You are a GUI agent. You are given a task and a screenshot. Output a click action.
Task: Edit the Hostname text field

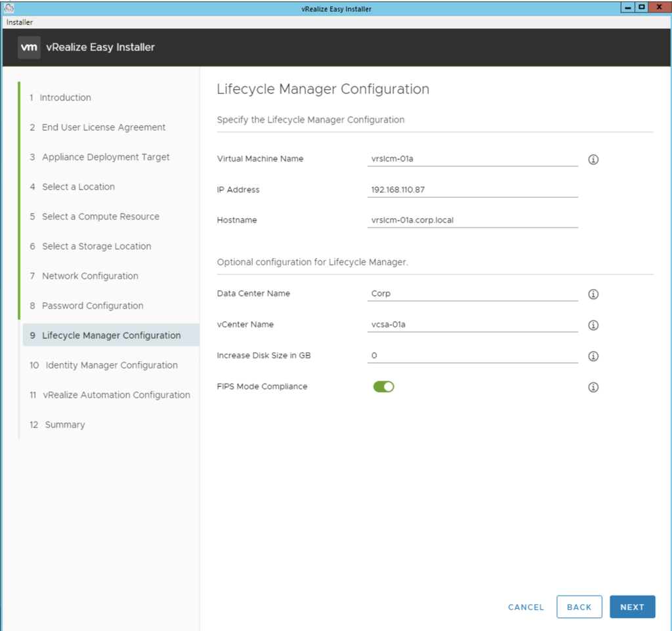pyautogui.click(x=472, y=220)
